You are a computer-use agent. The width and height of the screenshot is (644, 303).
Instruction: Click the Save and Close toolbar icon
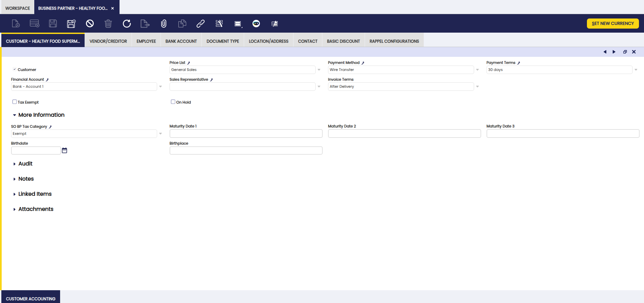pyautogui.click(x=71, y=24)
